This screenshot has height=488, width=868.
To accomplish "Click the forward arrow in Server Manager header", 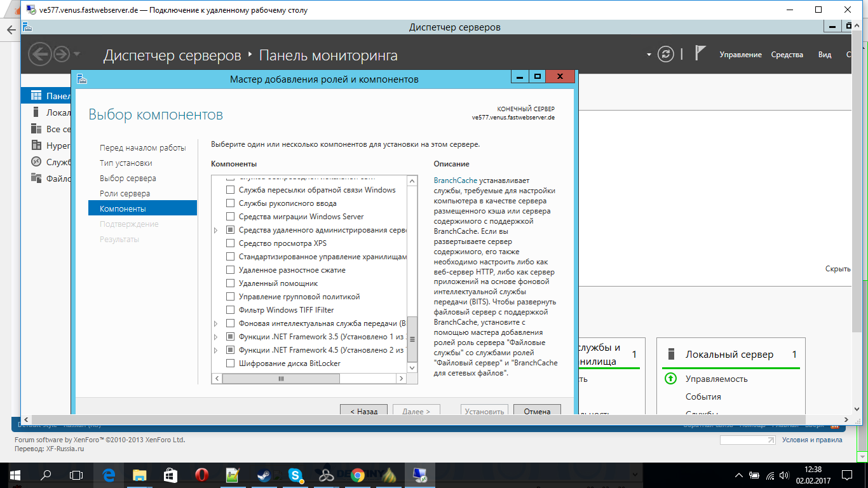I will [62, 55].
